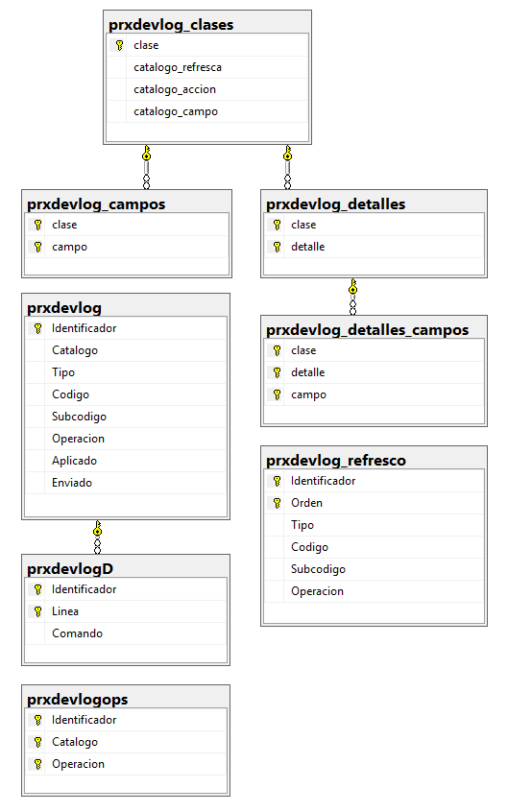Viewport: 508px width, 812px height.
Task: Click key icon beside detalle in prxdevlog_detalles
Action: tap(277, 247)
